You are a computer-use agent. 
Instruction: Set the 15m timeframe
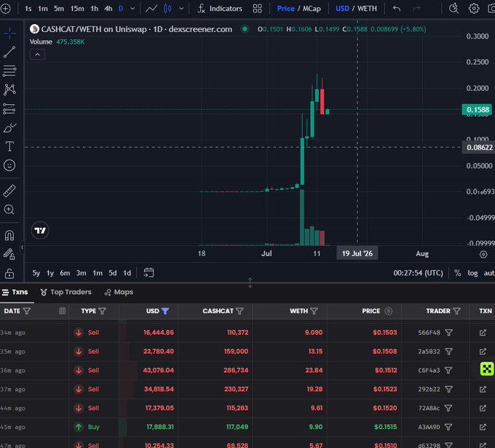tap(77, 9)
